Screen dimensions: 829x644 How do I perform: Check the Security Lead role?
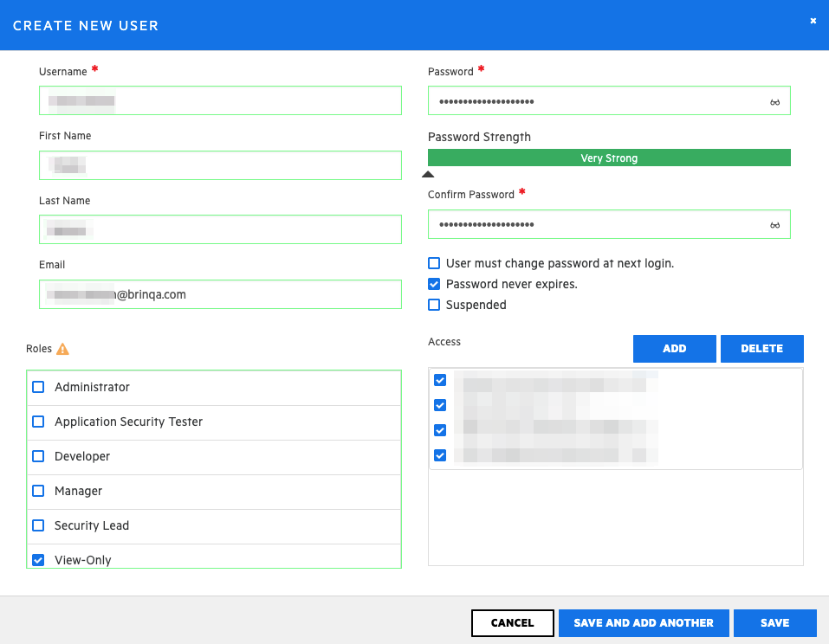click(x=38, y=526)
